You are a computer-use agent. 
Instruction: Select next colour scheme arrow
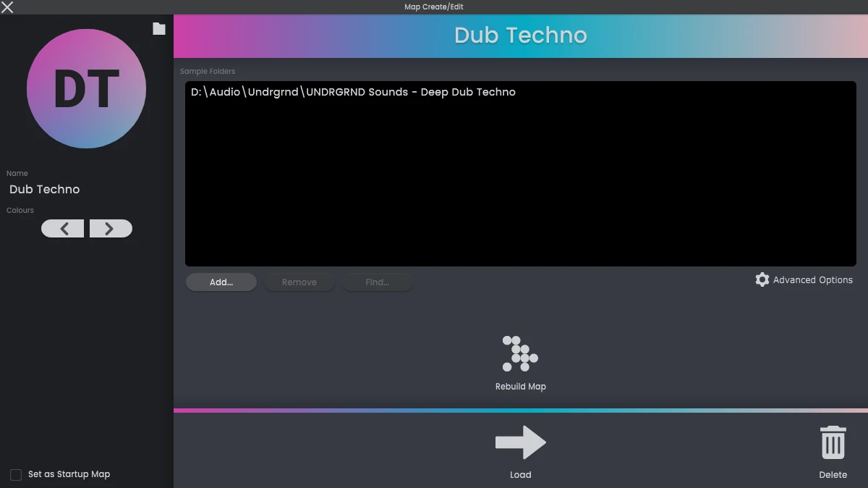click(111, 229)
